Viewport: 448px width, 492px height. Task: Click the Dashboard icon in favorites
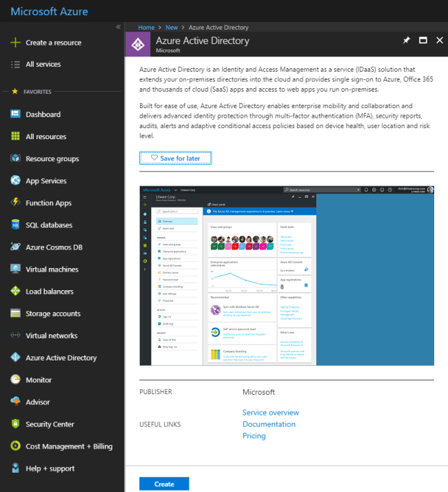pos(15,114)
